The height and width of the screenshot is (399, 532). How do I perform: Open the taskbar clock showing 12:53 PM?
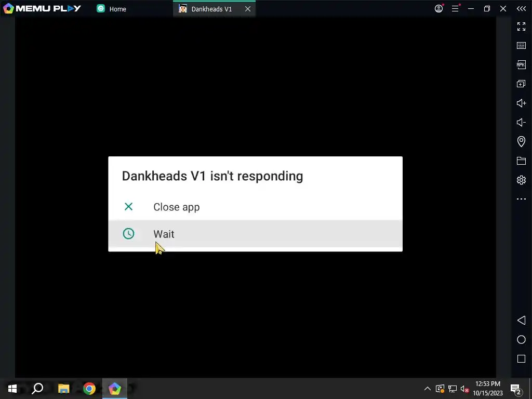tap(488, 389)
